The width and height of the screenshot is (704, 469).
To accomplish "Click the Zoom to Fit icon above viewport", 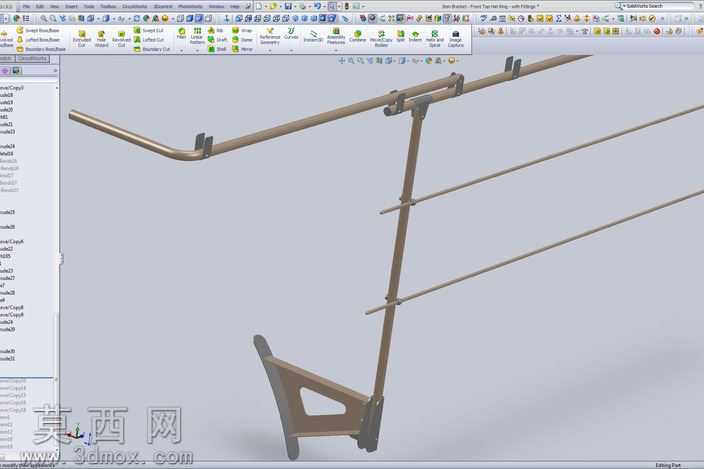I will 351,61.
